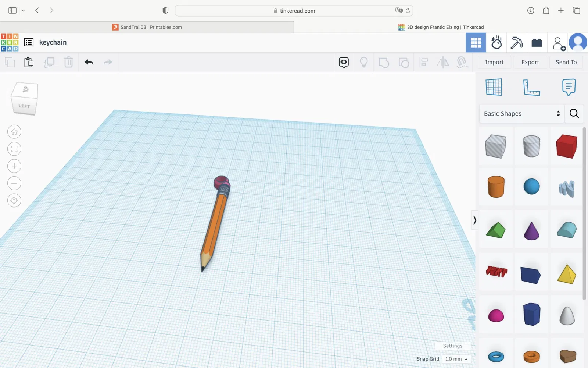
Task: Open the Snap Grid 1.0 mm dropdown
Action: click(x=456, y=359)
